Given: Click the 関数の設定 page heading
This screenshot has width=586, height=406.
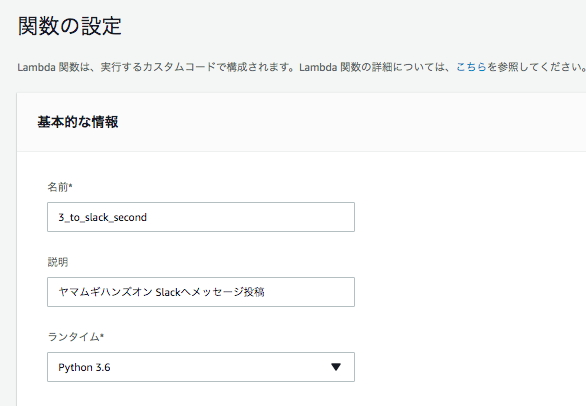Looking at the screenshot, I should click(x=70, y=26).
